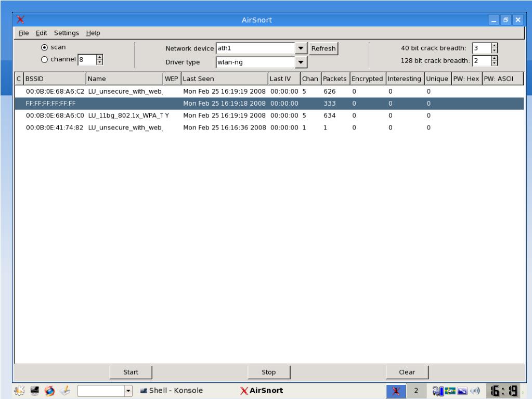Click the 40 bit crack breadth field

click(x=482, y=48)
